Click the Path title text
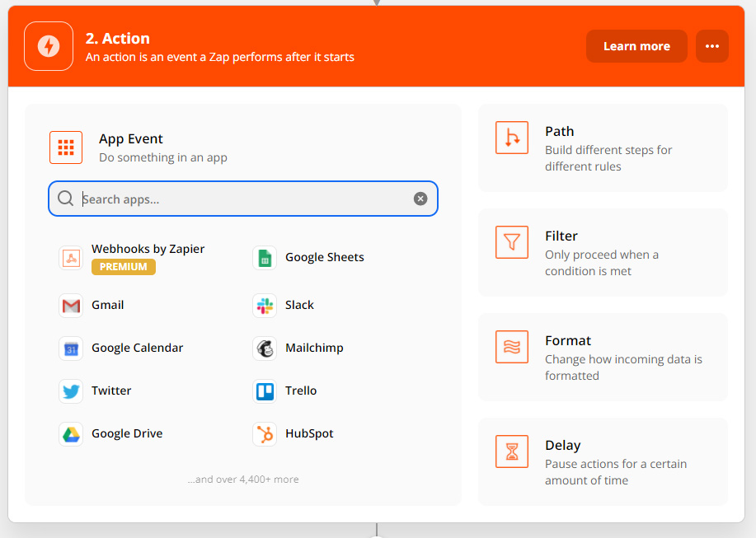The width and height of the screenshot is (756, 538). click(x=559, y=132)
